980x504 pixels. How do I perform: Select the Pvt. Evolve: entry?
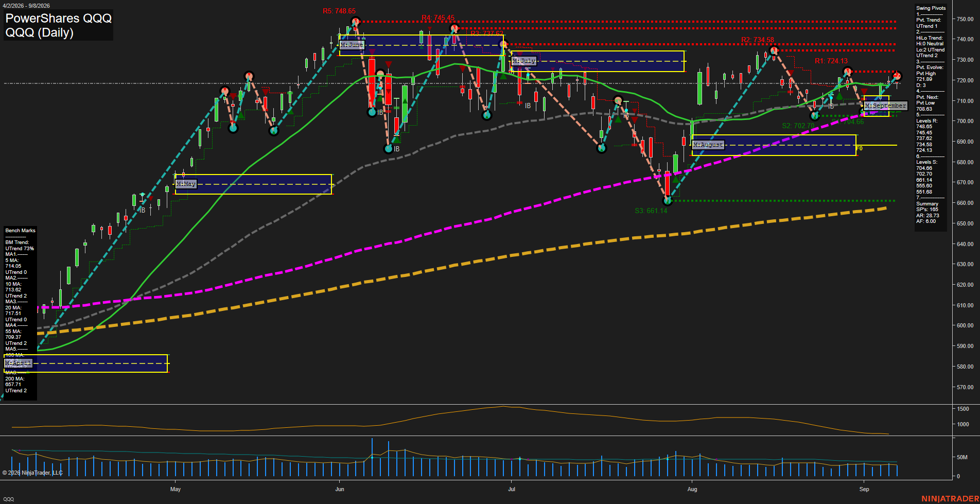pyautogui.click(x=930, y=67)
